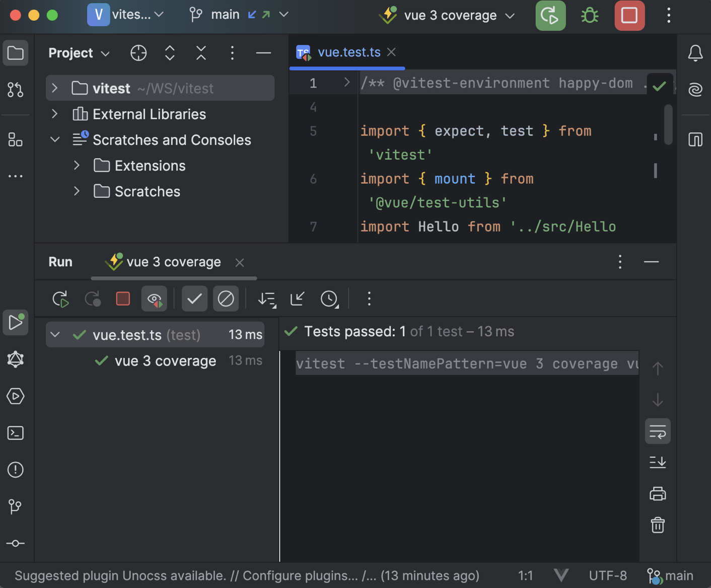The width and height of the screenshot is (711, 588).
Task: Toggle the Show Ignored tests filter
Action: click(x=226, y=298)
